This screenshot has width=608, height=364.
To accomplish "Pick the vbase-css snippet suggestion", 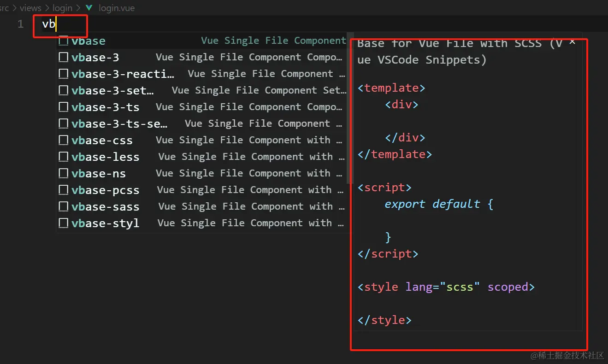I will click(x=202, y=140).
